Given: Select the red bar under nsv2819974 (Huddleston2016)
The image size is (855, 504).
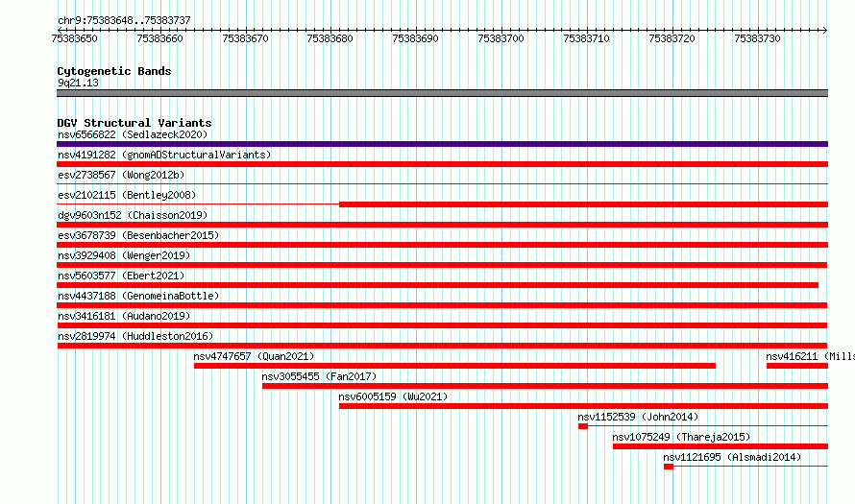Looking at the screenshot, I should point(442,346).
